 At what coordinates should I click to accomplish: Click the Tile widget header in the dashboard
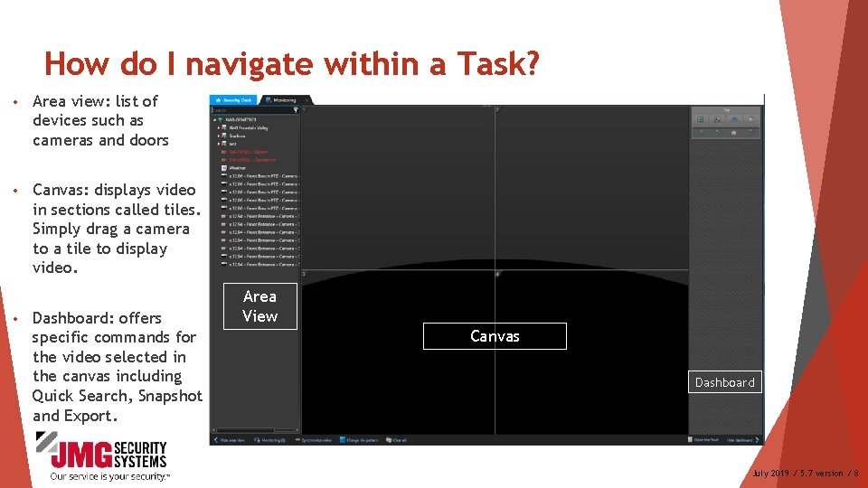(x=726, y=110)
